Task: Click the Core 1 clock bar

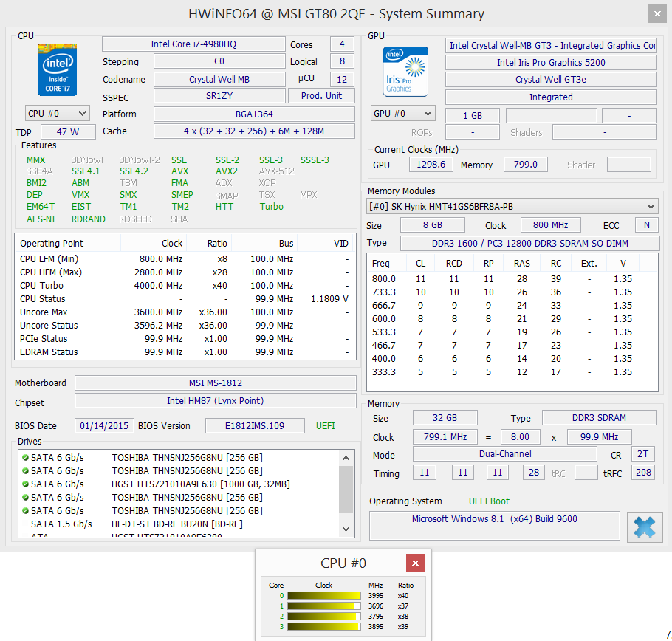Action: click(x=324, y=606)
